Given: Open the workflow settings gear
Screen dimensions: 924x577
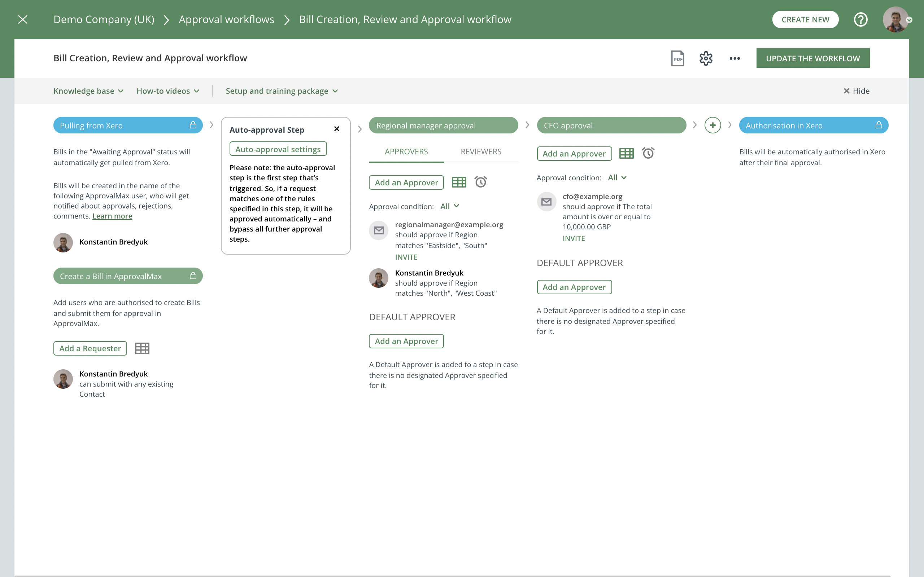Looking at the screenshot, I should pos(706,58).
